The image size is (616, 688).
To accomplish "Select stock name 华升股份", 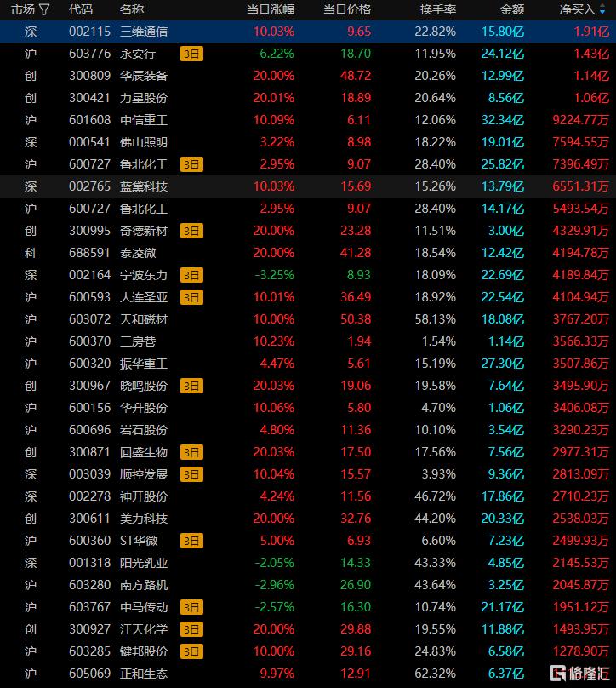I will [144, 408].
